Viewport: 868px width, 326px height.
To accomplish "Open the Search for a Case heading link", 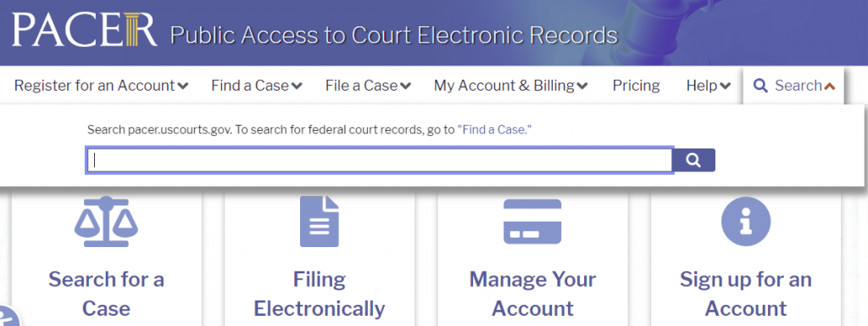I will click(x=106, y=294).
